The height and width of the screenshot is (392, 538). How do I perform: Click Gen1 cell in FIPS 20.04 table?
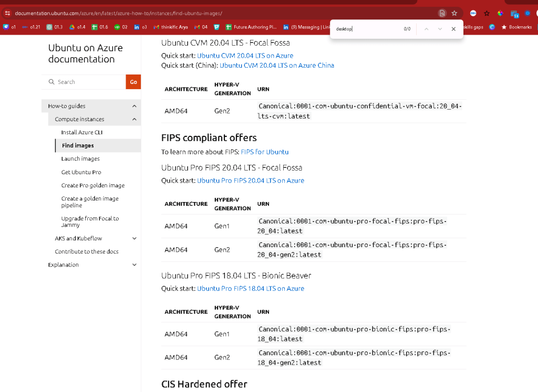pos(222,226)
